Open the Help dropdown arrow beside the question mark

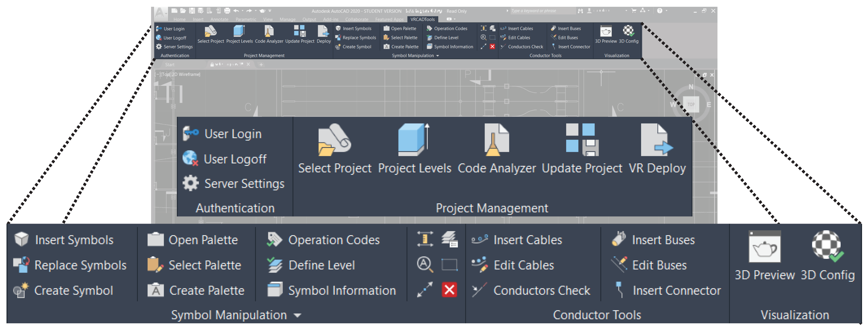click(x=667, y=11)
